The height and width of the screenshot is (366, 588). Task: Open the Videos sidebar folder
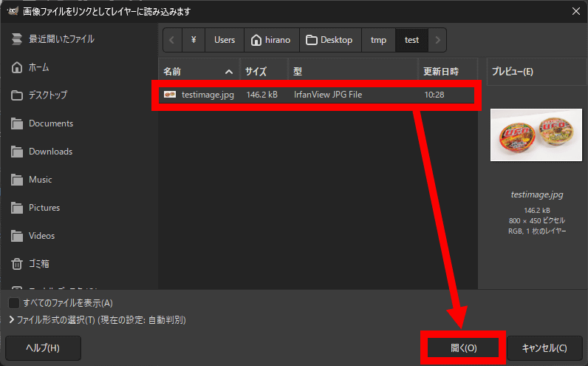[x=33, y=236]
